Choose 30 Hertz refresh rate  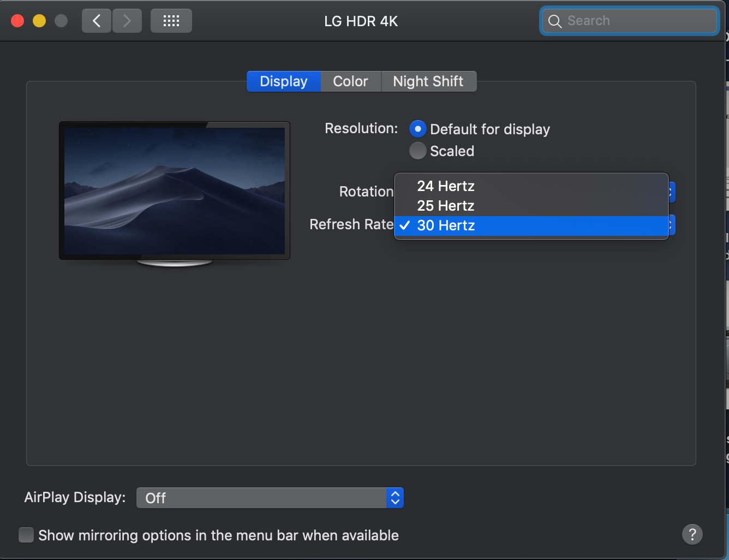[x=531, y=225]
